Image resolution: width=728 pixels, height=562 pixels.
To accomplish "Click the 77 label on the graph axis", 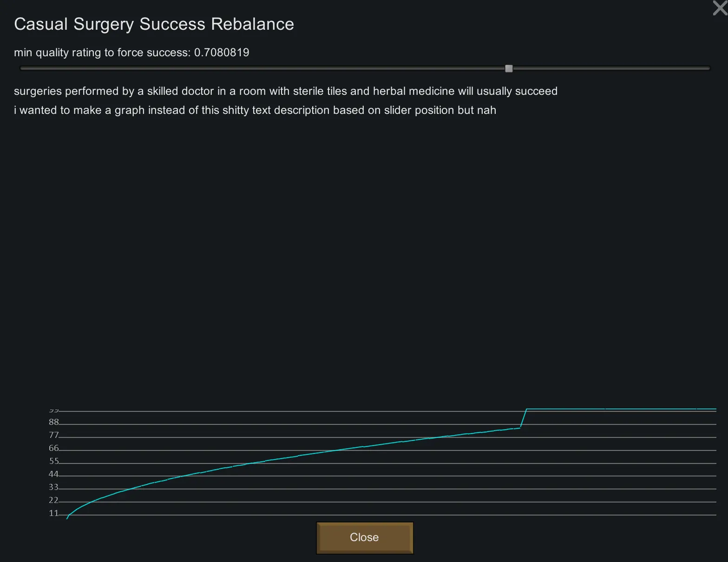I will click(54, 435).
